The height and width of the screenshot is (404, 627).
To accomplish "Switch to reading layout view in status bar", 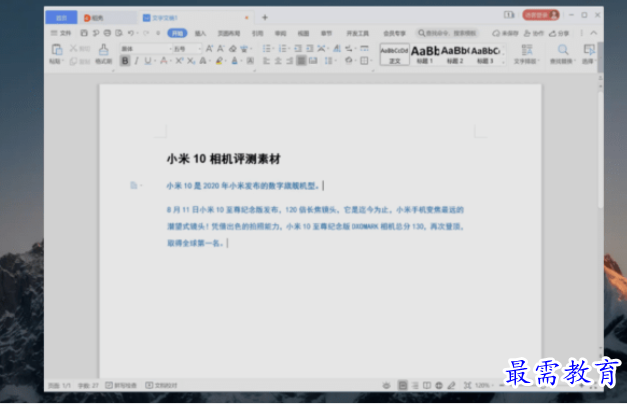I will click(x=427, y=386).
